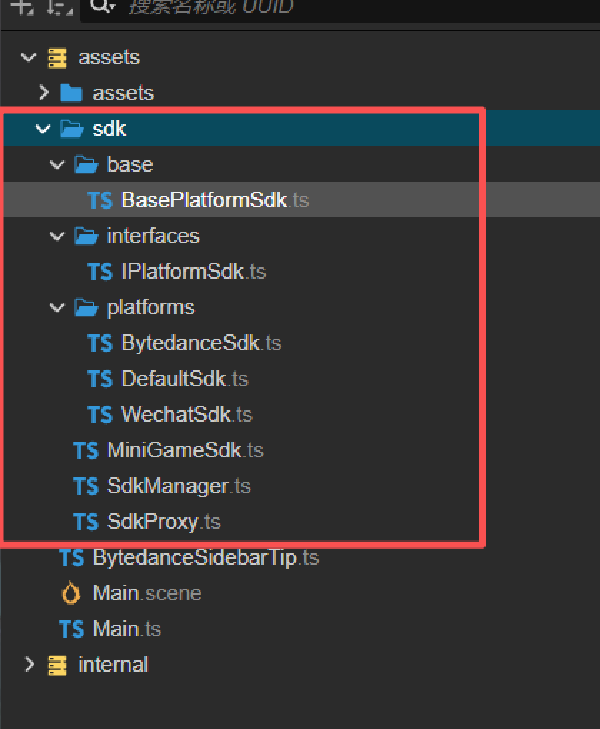600x729 pixels.
Task: Click the WechatSdk.ts TypeScript icon
Action: coord(100,415)
